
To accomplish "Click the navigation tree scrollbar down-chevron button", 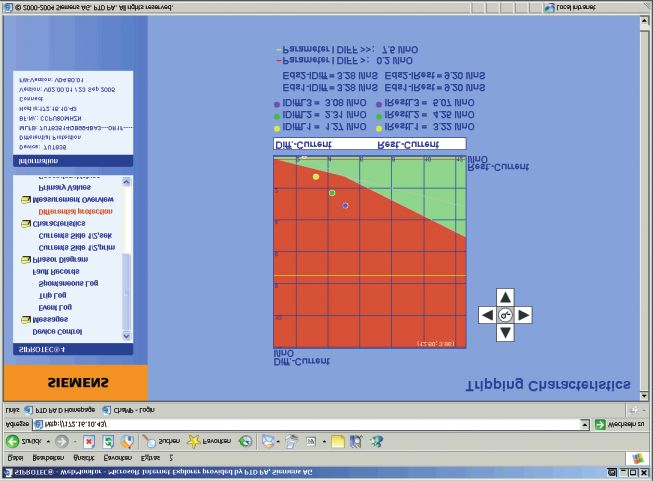I will pos(127,336).
